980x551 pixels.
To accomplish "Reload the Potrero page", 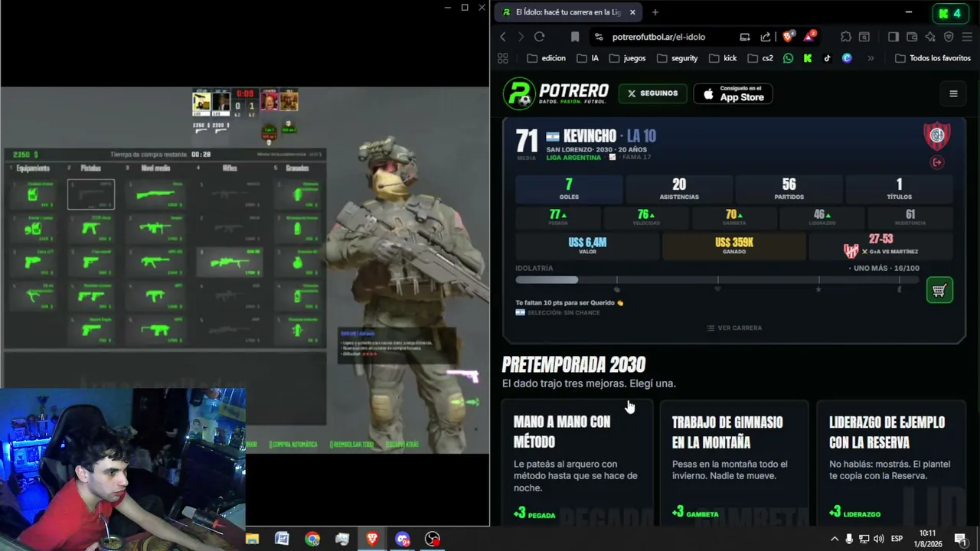I will coord(539,37).
